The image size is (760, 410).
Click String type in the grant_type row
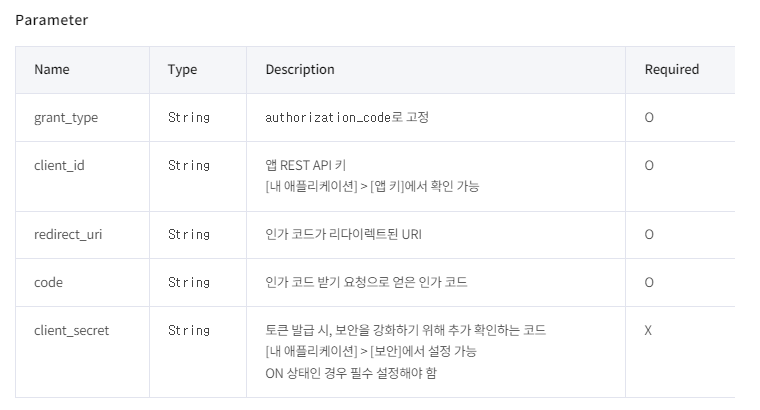point(189,118)
